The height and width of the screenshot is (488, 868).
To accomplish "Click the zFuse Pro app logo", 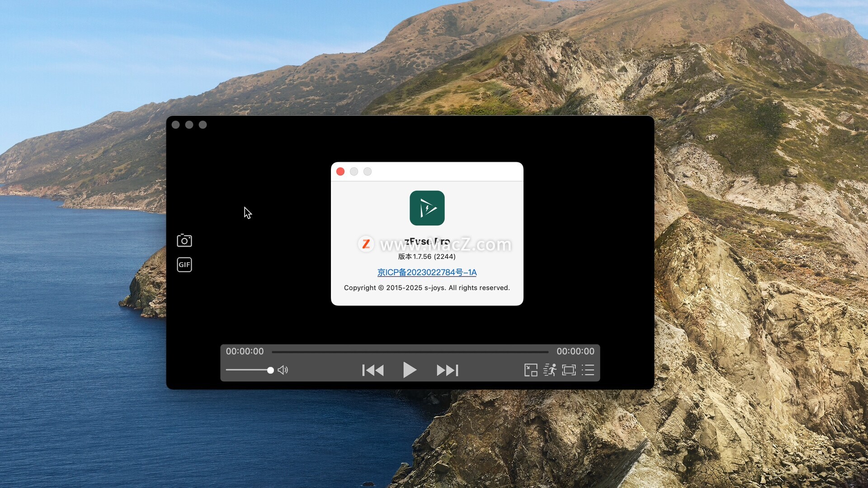I will [427, 208].
